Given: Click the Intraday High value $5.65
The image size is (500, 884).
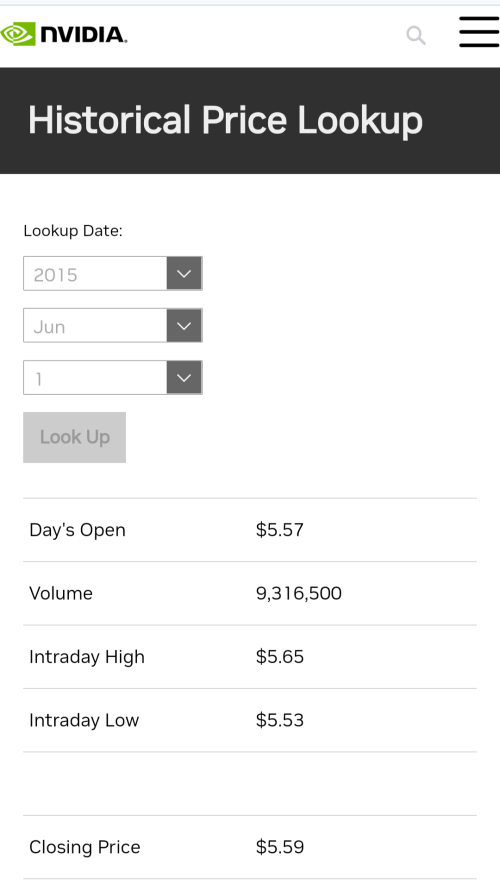Looking at the screenshot, I should tap(280, 656).
